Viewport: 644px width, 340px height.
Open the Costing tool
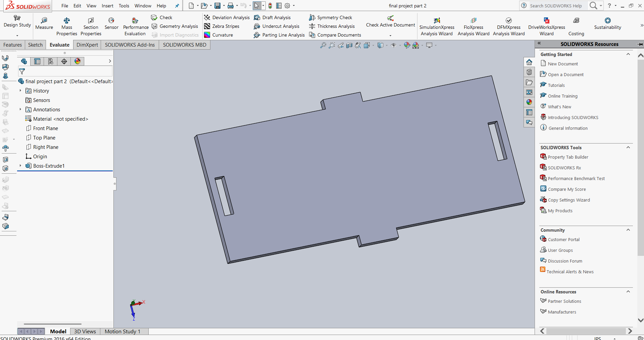pyautogui.click(x=576, y=26)
